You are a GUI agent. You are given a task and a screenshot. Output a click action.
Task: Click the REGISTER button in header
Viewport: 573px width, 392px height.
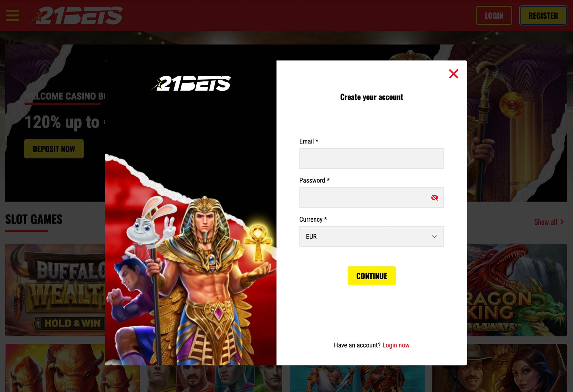click(543, 15)
